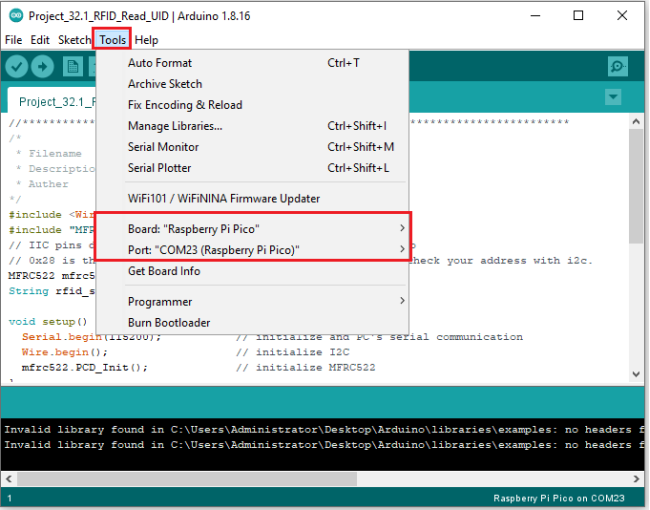Click the "// initialize MFRC522" comment
The height and width of the screenshot is (510, 650).
coord(306,367)
